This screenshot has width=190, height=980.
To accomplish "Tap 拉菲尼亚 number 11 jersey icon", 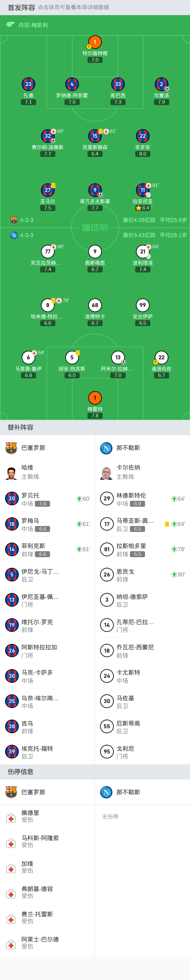I will 142,190.
